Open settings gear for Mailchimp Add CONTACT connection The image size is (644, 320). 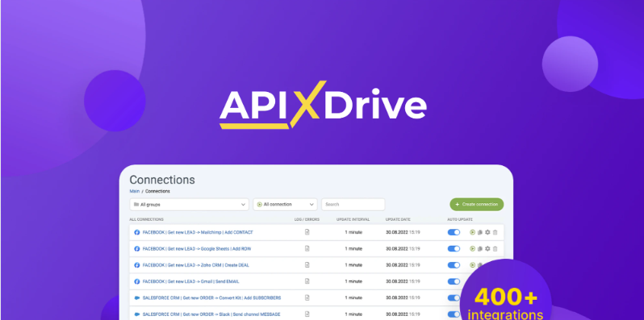(487, 232)
